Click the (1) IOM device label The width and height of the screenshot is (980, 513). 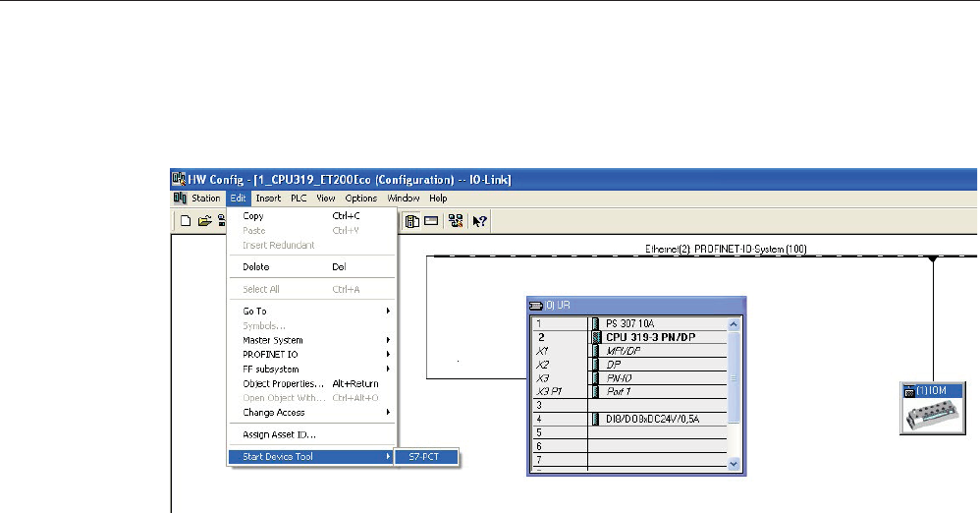tap(931, 391)
